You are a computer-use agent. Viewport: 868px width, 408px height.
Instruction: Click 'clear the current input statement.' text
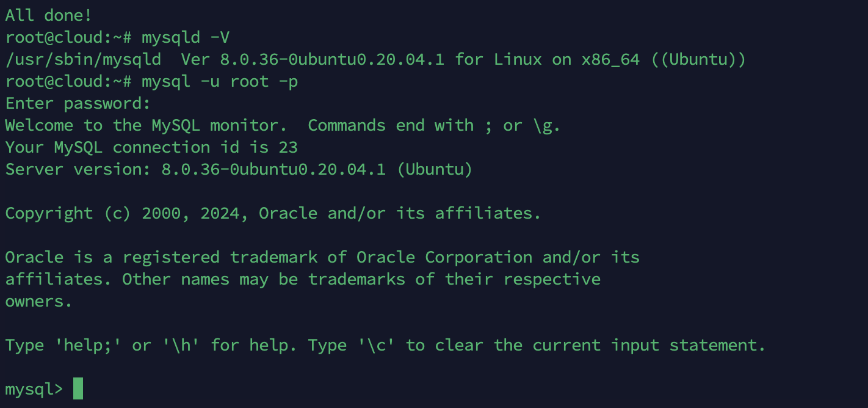(x=601, y=345)
